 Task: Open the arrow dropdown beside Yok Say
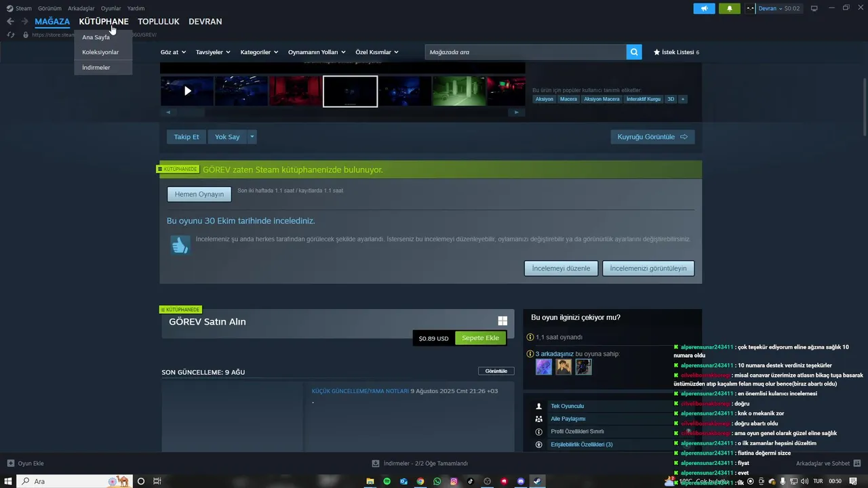pos(252,137)
